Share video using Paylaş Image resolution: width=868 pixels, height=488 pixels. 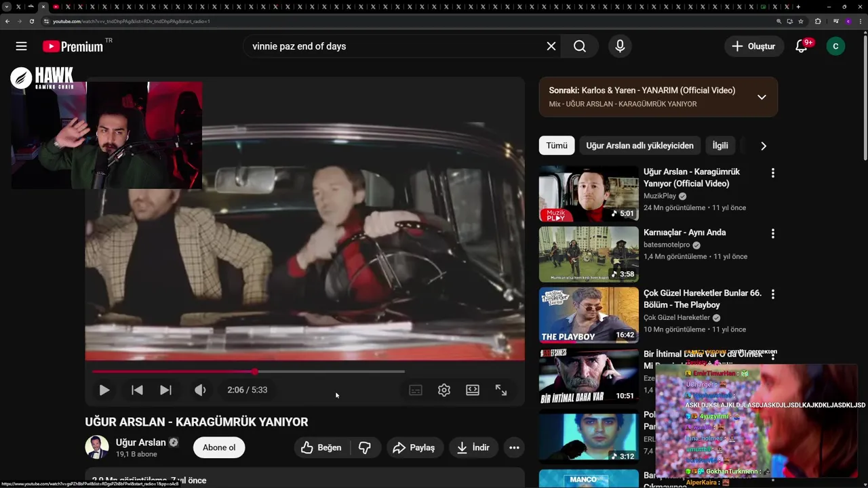tap(414, 447)
